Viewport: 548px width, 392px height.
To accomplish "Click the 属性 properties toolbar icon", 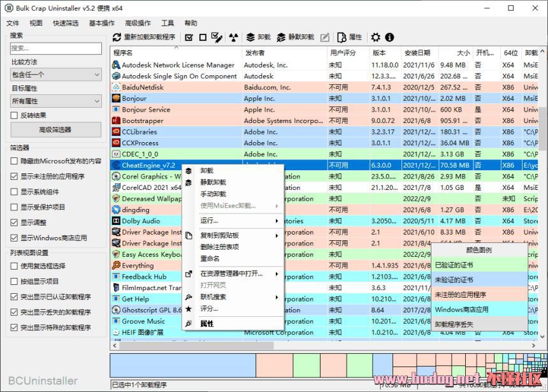I will coord(349,38).
